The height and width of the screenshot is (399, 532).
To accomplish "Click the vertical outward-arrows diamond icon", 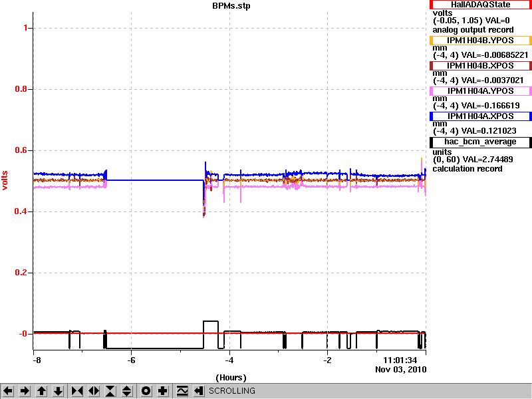I will (126, 391).
